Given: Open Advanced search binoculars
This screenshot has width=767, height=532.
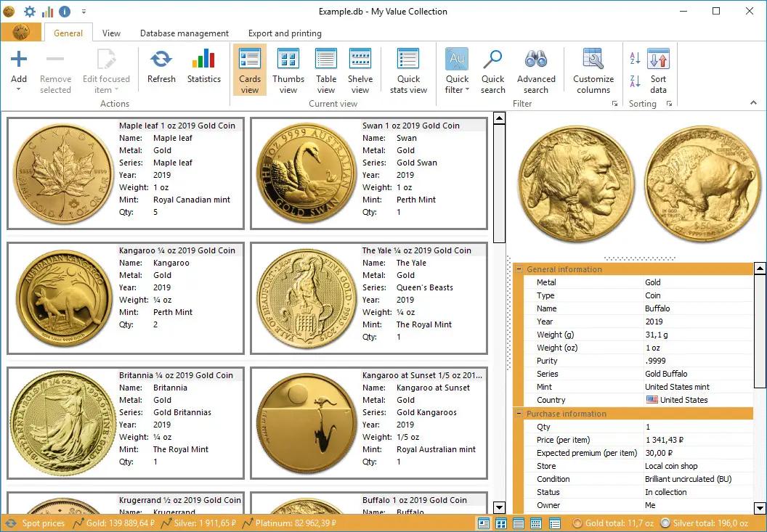Looking at the screenshot, I should click(x=536, y=70).
